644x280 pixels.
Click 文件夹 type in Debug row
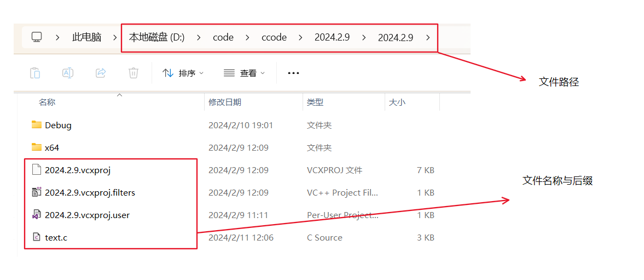[319, 125]
